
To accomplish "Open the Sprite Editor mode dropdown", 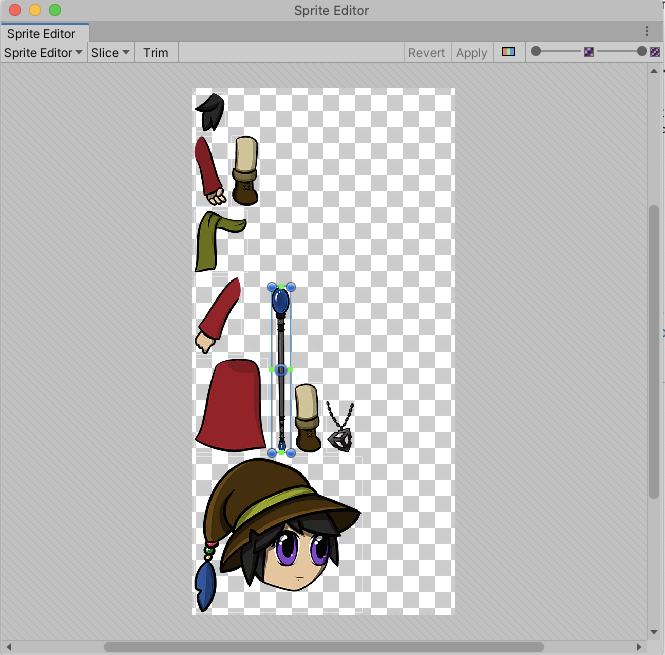I will click(x=44, y=53).
